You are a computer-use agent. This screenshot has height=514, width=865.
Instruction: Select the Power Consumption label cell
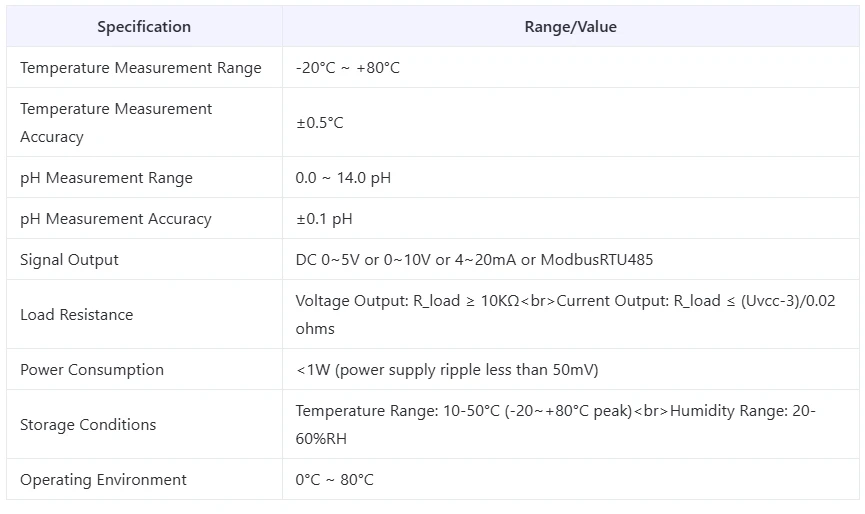92,370
